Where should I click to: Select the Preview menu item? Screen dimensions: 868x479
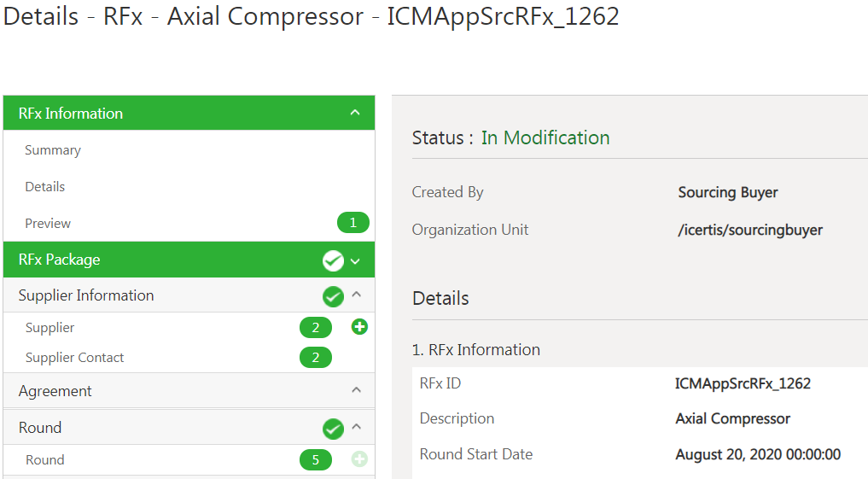(x=48, y=223)
